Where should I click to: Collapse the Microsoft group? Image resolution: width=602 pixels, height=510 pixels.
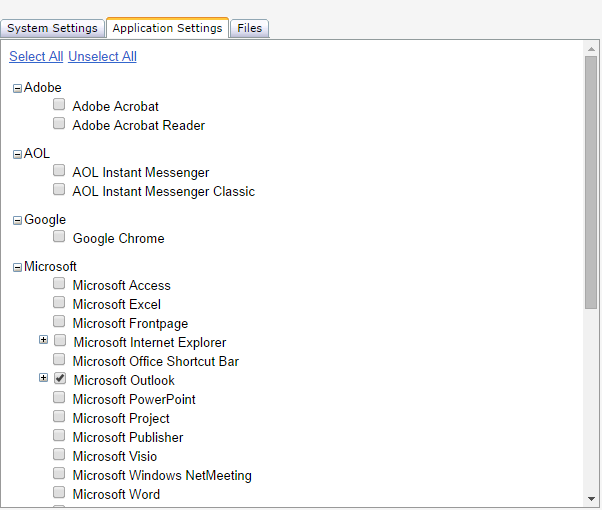tap(17, 267)
